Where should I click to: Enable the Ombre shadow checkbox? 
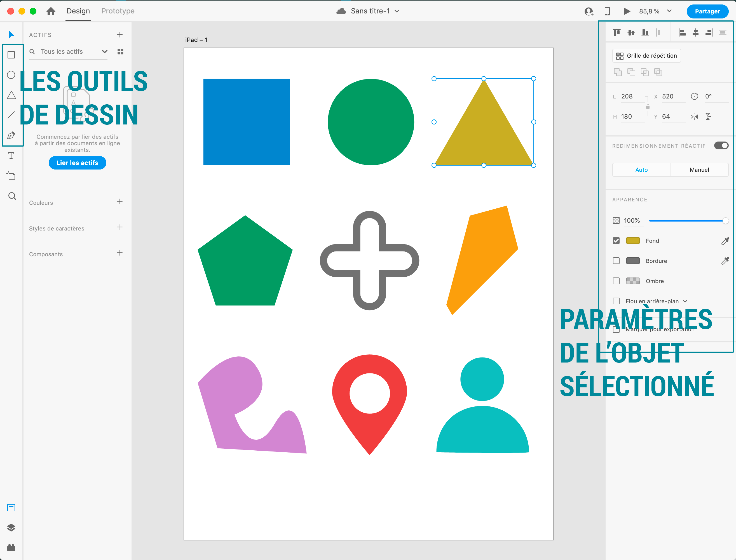click(x=616, y=281)
